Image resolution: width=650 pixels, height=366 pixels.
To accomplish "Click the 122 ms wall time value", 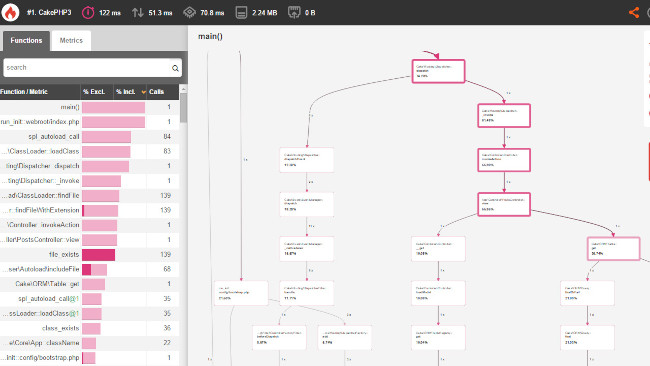I will click(110, 13).
